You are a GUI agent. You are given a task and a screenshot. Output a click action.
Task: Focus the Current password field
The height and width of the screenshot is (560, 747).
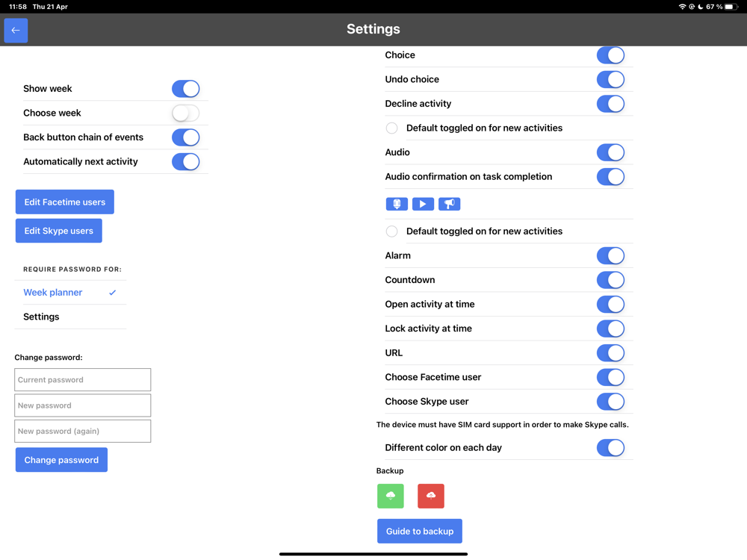(x=82, y=379)
